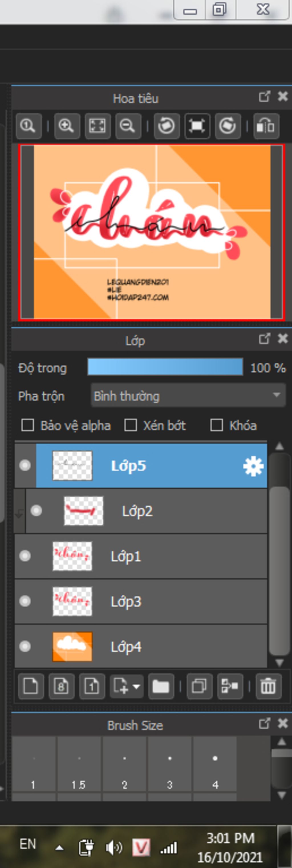Screen dimensions: 292x868
Task: Create a new 8-bit layer
Action: [x=61, y=686]
